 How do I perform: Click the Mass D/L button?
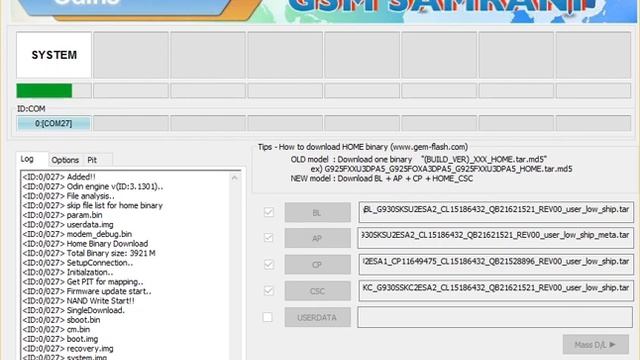596,344
